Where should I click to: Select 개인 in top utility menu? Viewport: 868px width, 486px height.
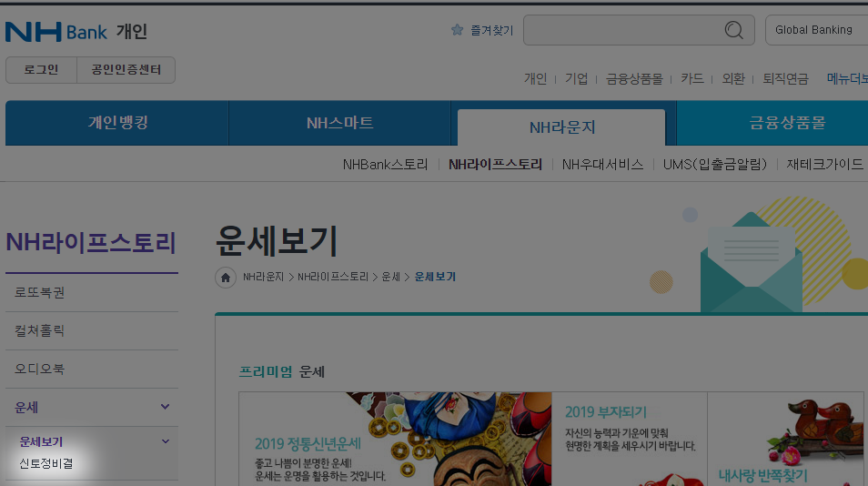point(535,78)
